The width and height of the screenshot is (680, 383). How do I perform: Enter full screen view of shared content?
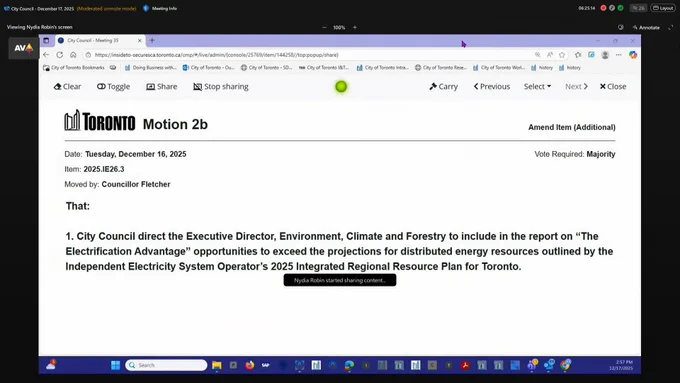(x=670, y=27)
